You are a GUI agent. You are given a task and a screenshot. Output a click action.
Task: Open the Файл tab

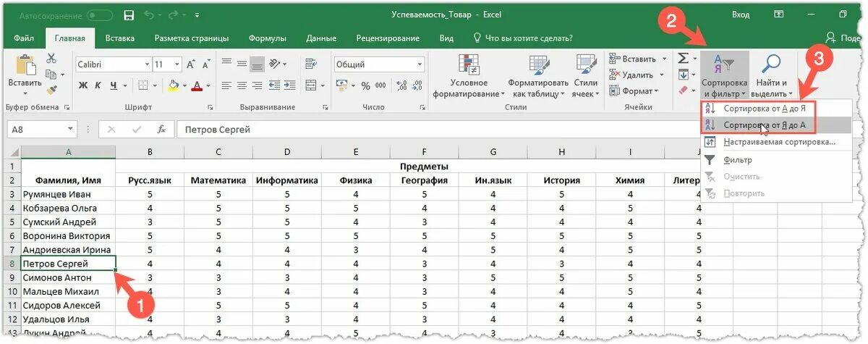24,38
